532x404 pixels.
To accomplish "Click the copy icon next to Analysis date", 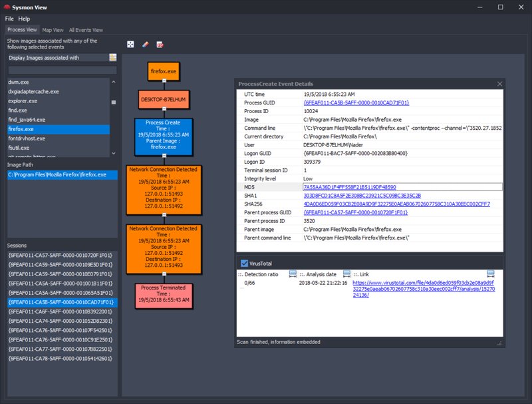I will tap(346, 274).
